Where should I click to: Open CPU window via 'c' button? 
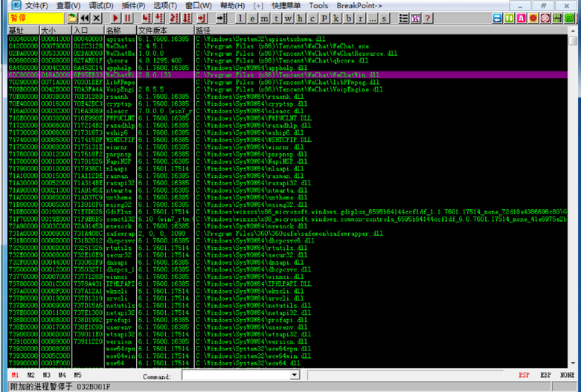coord(312,18)
